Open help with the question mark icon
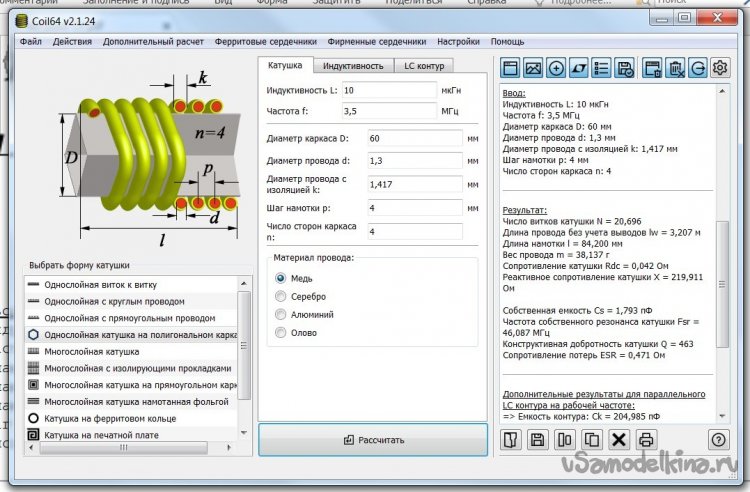Viewport: 750px width, 492px height. (x=718, y=440)
